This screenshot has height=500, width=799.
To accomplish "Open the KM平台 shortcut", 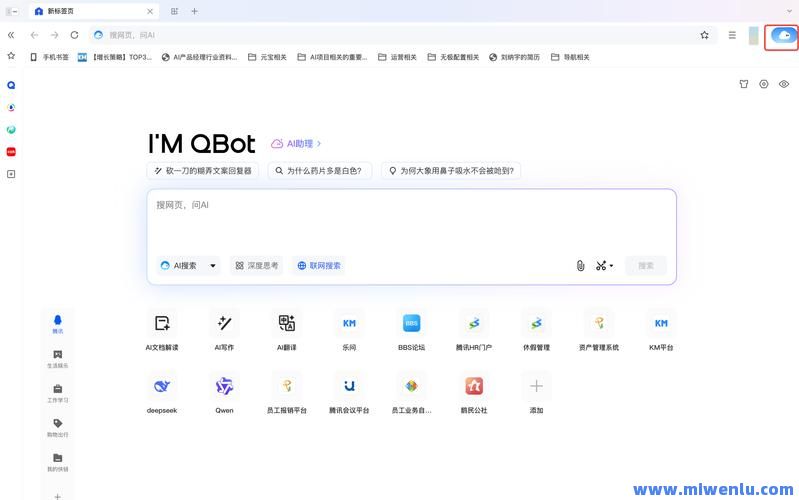I will pos(661,330).
